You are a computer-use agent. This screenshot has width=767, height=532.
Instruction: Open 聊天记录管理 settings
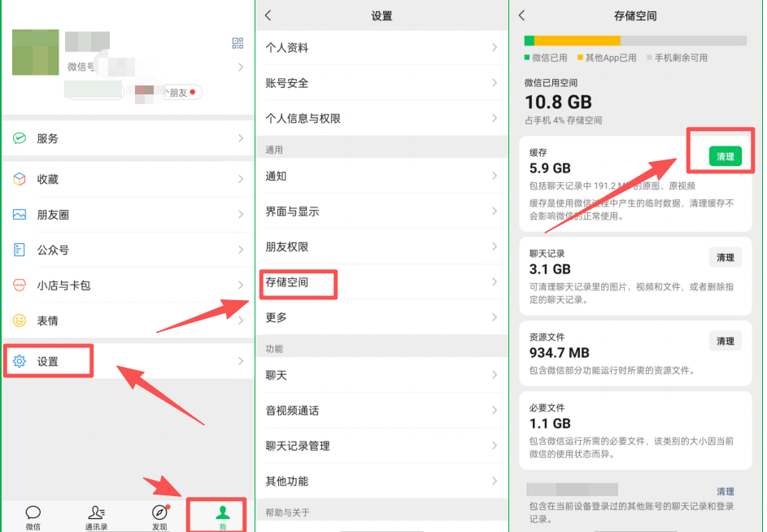point(381,446)
